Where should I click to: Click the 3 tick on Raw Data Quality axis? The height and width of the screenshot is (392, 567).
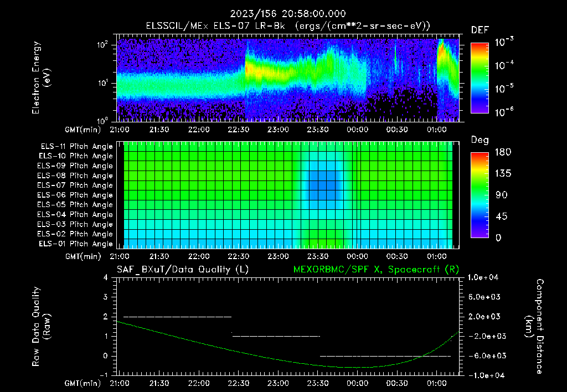106,297
